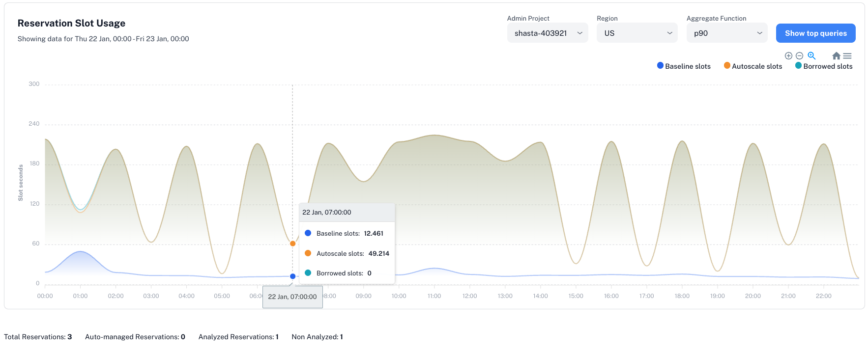Screen dimensions: 868x353
Task: Click the zoom in plus icon
Action: tap(788, 56)
